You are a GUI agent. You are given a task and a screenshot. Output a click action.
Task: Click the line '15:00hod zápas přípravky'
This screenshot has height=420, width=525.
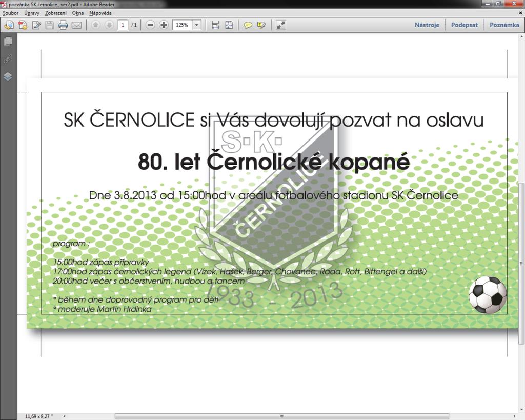coord(101,262)
